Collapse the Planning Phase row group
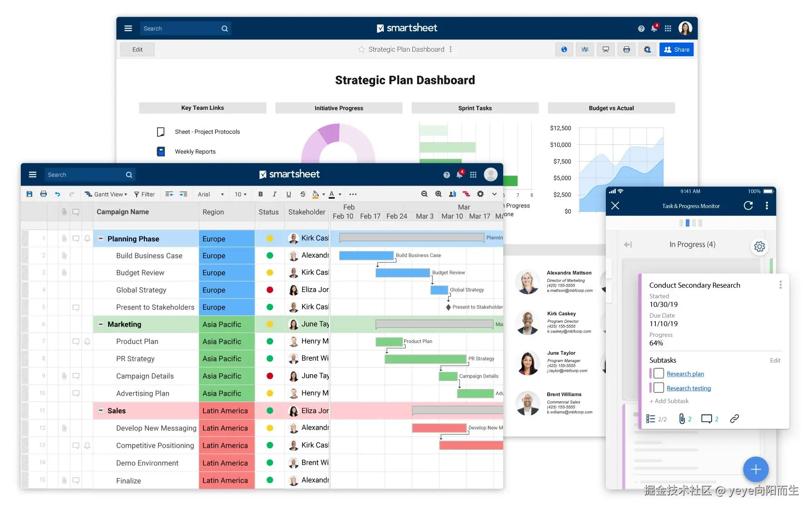 pos(101,239)
